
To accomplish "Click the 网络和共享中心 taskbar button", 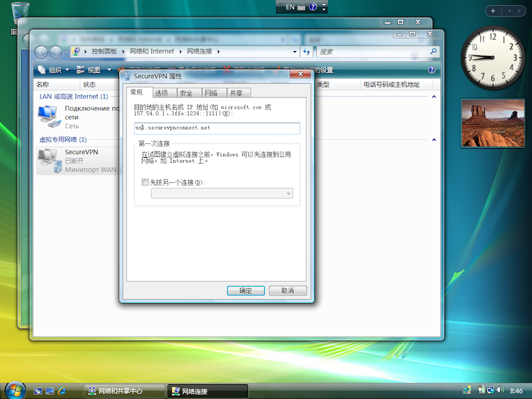I will (124, 391).
